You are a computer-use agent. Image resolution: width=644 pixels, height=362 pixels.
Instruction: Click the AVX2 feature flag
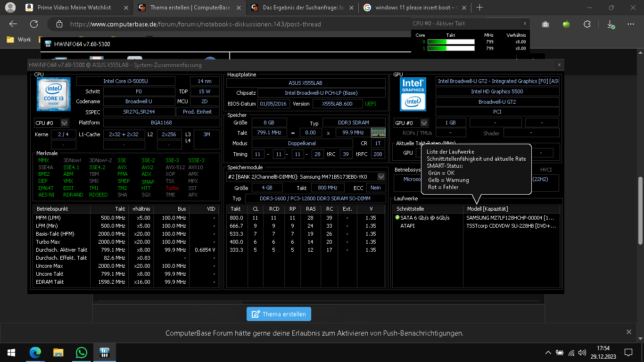pyautogui.click(x=147, y=167)
